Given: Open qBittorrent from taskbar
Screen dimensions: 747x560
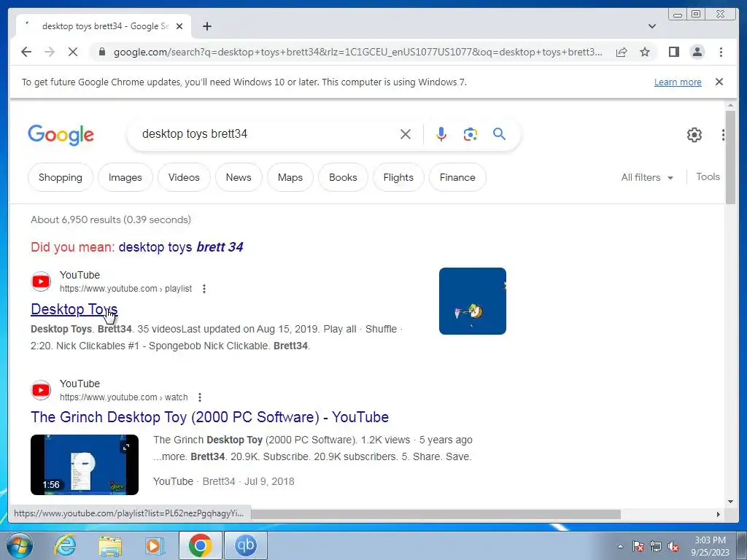Looking at the screenshot, I should pos(245,545).
